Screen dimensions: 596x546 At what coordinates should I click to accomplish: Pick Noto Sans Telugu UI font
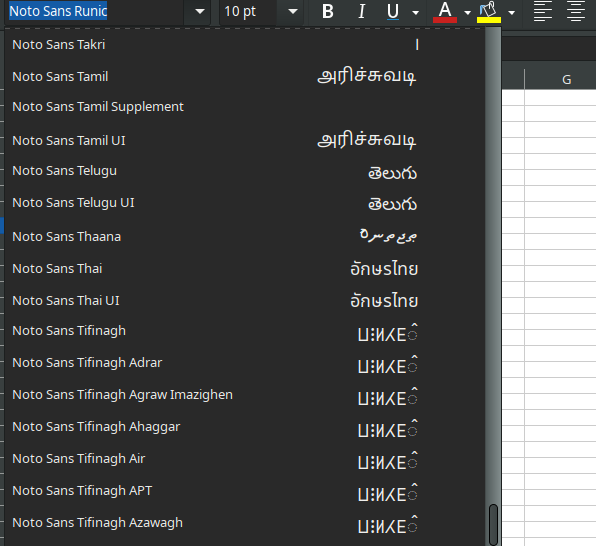pos(245,203)
